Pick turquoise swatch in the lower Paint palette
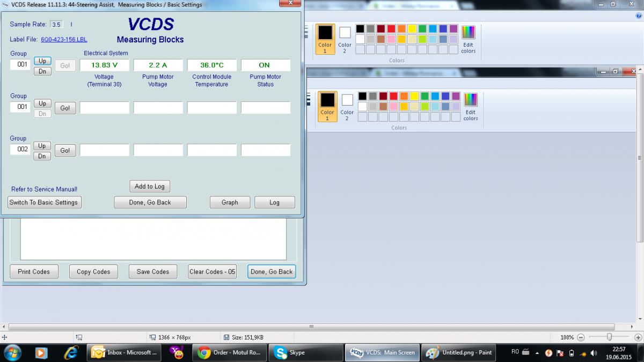The height and width of the screenshot is (362, 644). pos(435,96)
